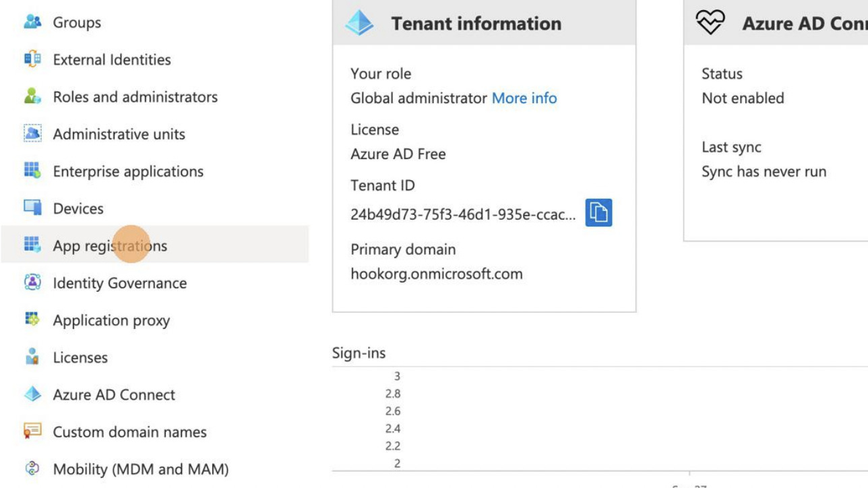Open the More info link for Global administrator

pos(524,98)
